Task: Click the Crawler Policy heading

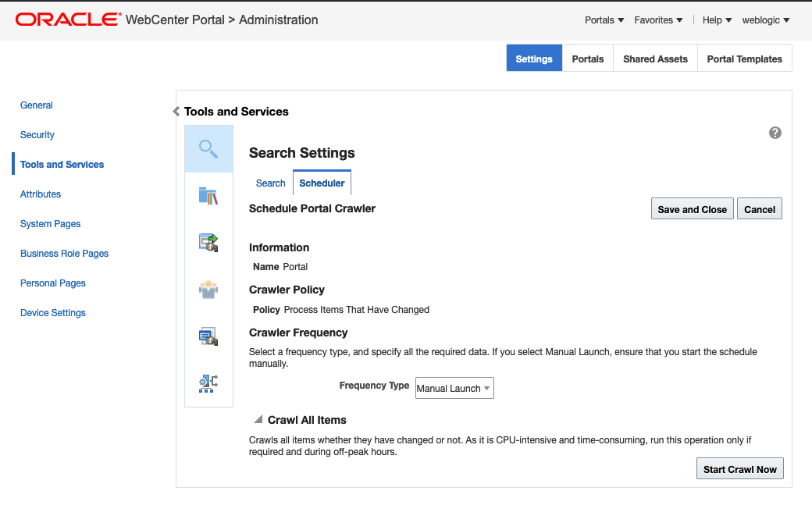Action: [287, 290]
